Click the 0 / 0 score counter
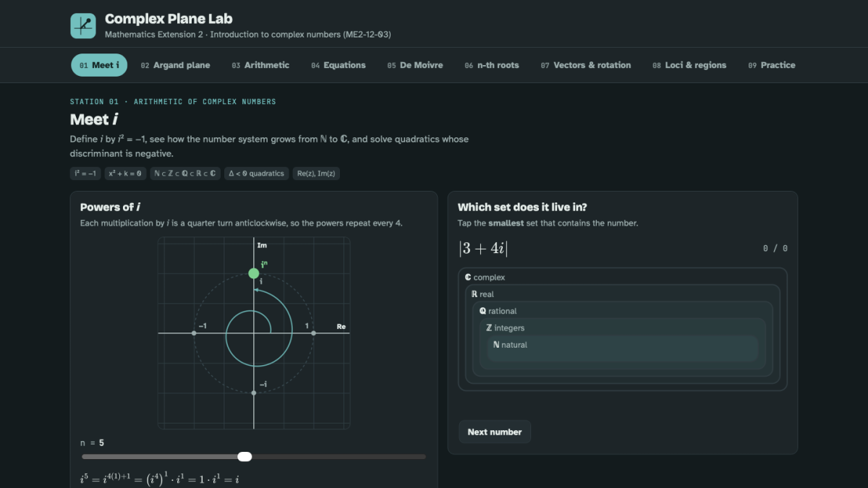The image size is (868, 488). [775, 249]
